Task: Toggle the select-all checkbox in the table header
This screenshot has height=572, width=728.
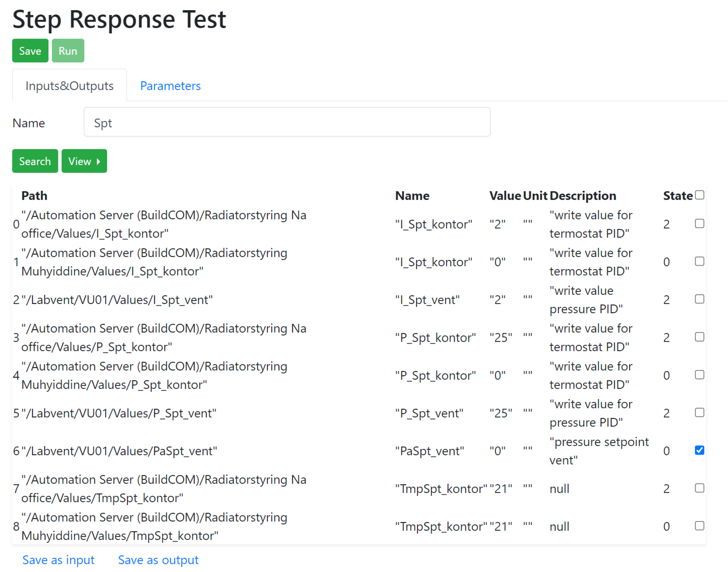Action: pyautogui.click(x=699, y=195)
